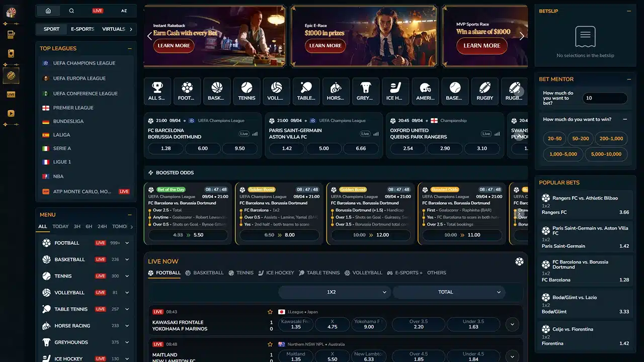Bet on Over 3.5 at 2.20

point(419,324)
